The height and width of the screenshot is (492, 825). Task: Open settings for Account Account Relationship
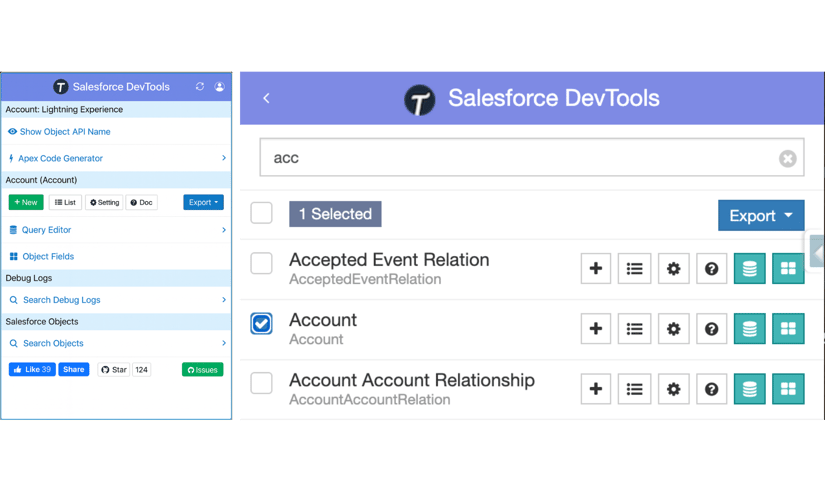[673, 389]
